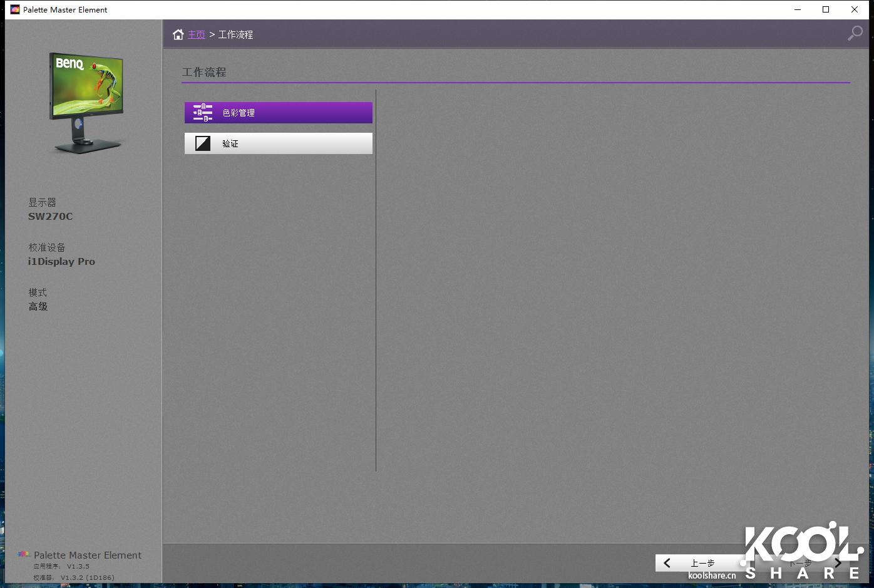This screenshot has width=874, height=588.
Task: Open the search magnifier icon
Action: coord(855,33)
